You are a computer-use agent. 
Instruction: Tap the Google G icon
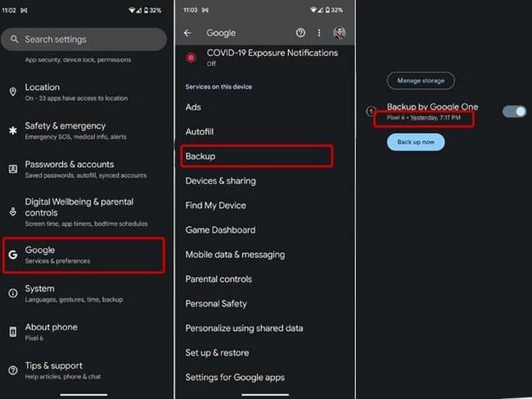tap(12, 255)
